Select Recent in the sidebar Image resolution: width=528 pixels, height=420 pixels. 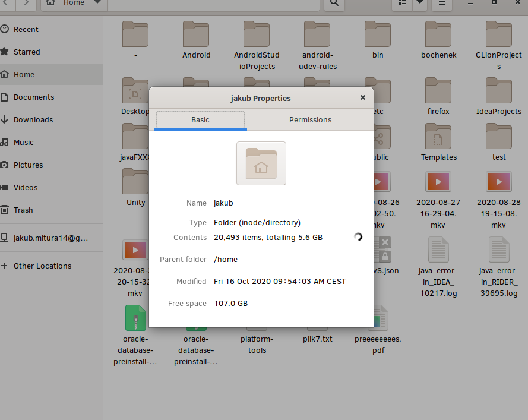coord(51,29)
